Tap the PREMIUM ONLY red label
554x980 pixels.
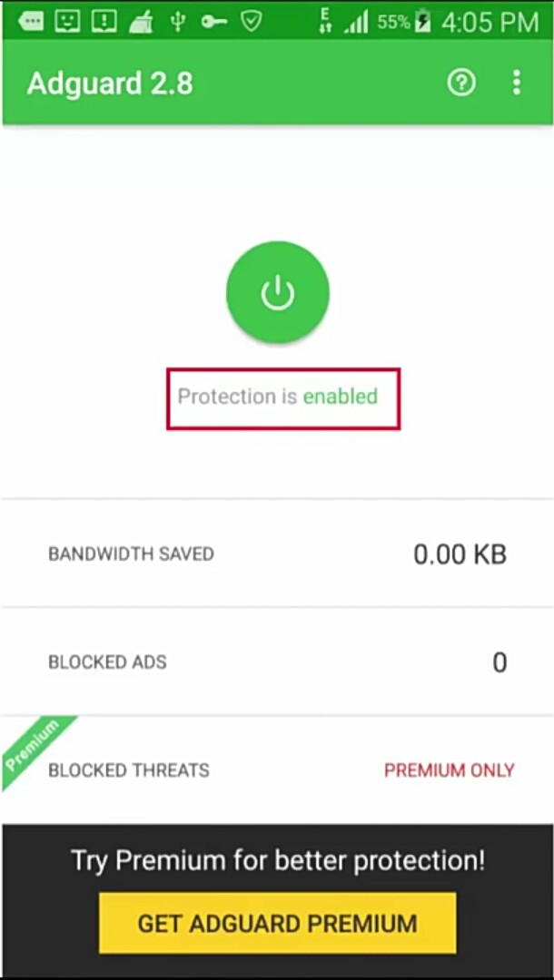pos(449,770)
